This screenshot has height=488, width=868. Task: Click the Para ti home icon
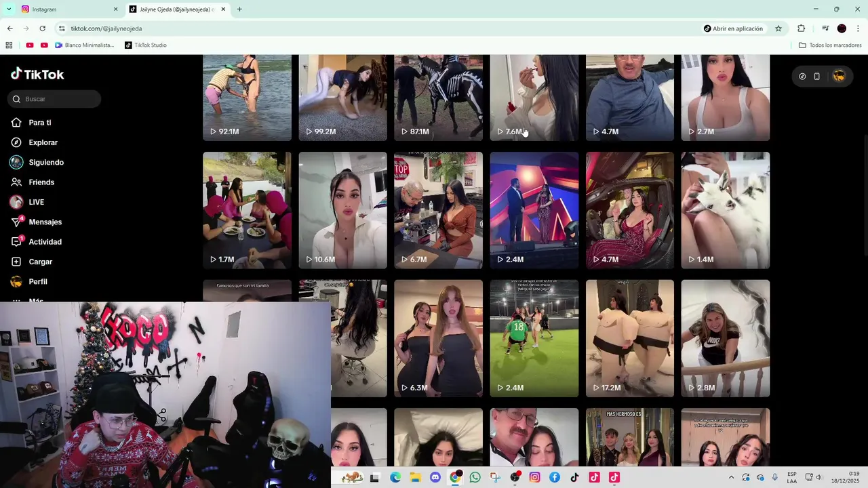tap(16, 123)
